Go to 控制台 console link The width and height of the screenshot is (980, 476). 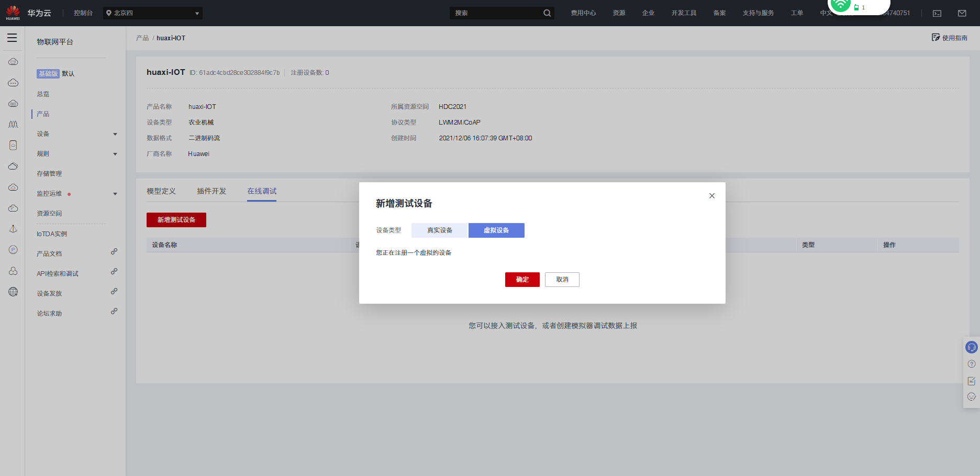[83, 13]
